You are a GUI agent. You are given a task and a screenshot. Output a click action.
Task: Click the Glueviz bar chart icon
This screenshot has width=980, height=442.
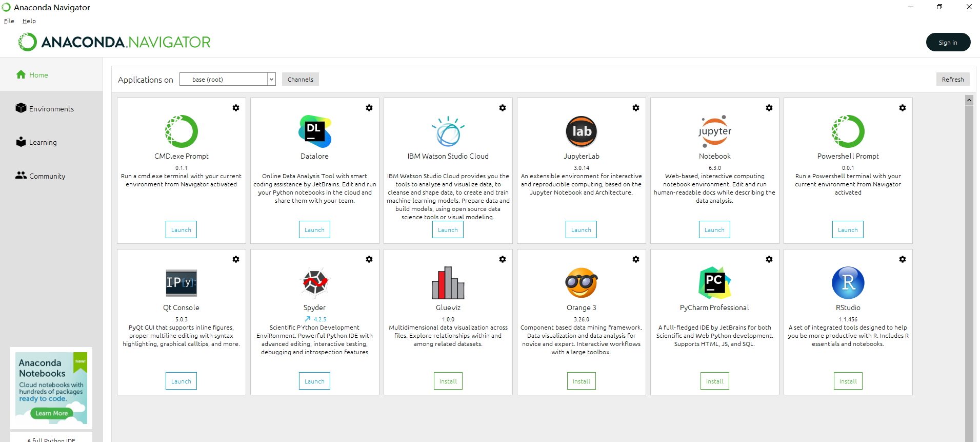448,283
